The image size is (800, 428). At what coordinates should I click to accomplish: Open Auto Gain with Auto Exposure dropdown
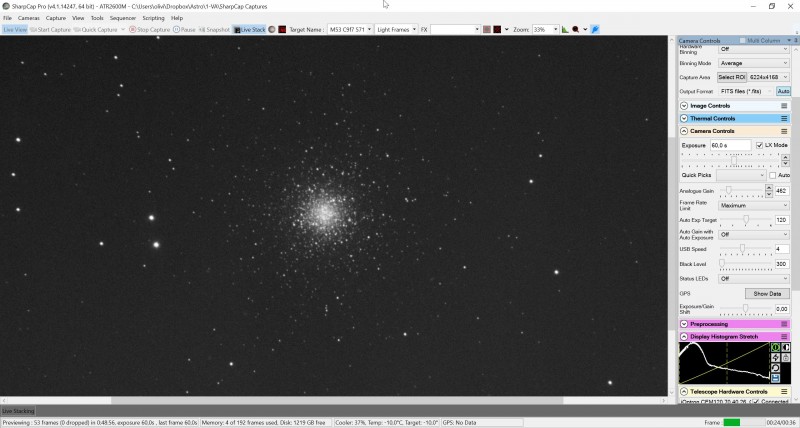coord(754,235)
